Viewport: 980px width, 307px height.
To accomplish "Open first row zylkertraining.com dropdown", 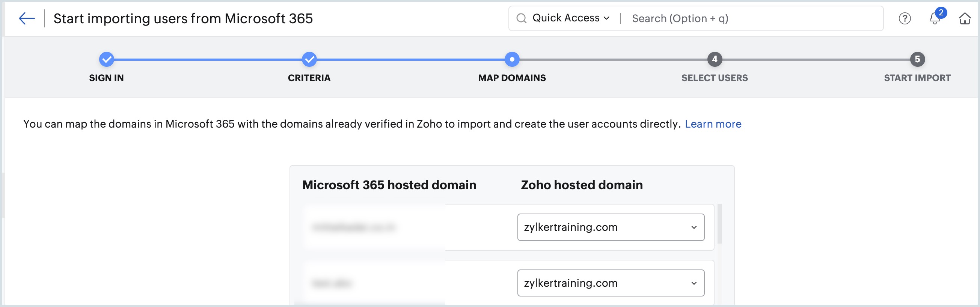I will pyautogui.click(x=611, y=227).
